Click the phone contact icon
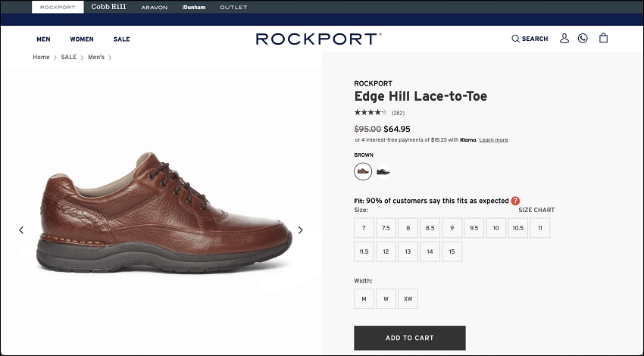Viewport: 644px width, 356px height. point(583,38)
